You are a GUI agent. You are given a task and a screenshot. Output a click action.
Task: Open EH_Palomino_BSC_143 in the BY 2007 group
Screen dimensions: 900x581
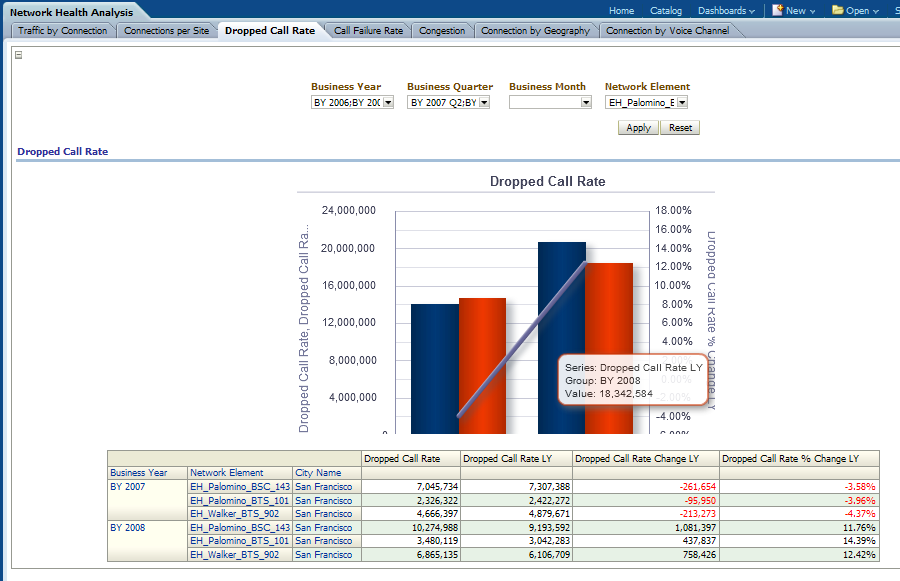pos(240,486)
